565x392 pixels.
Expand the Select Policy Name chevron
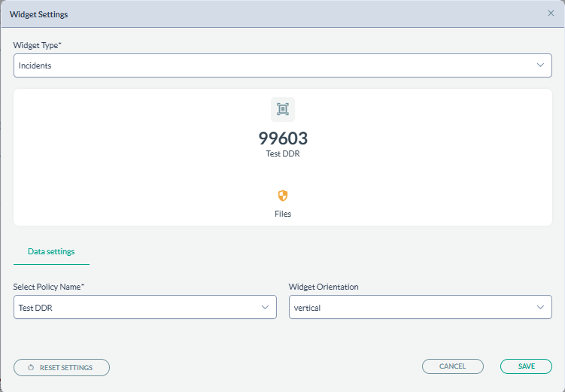pyautogui.click(x=265, y=307)
